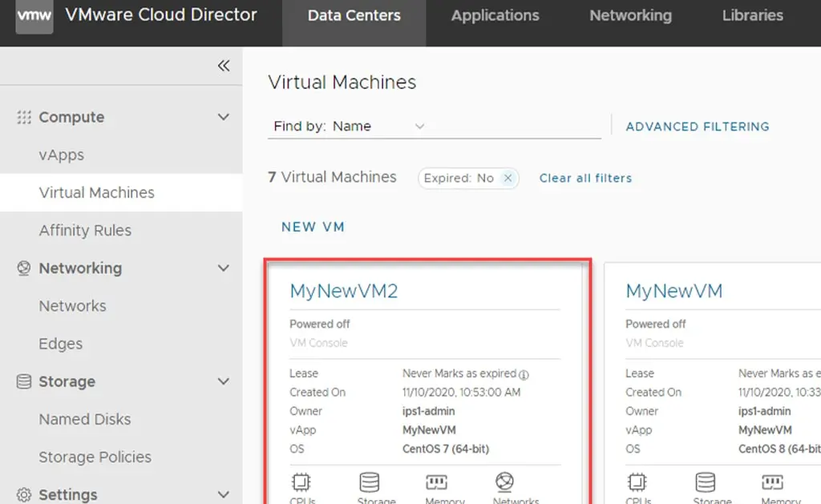This screenshot has height=504, width=821.
Task: Open ADVANCED FILTERING options
Action: (697, 127)
